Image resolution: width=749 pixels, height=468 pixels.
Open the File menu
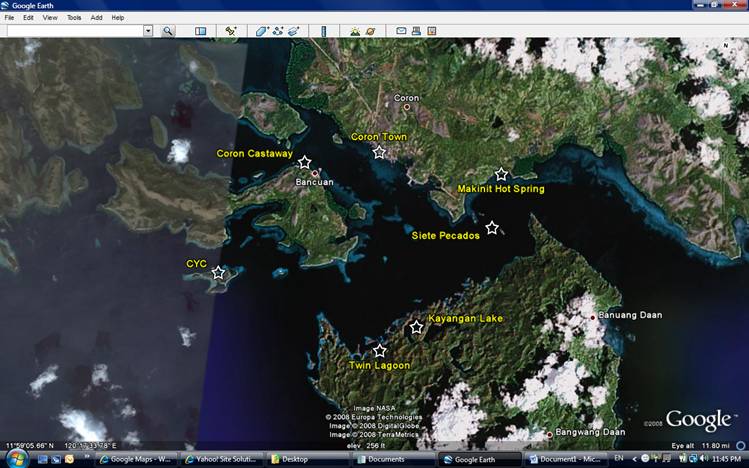point(9,18)
